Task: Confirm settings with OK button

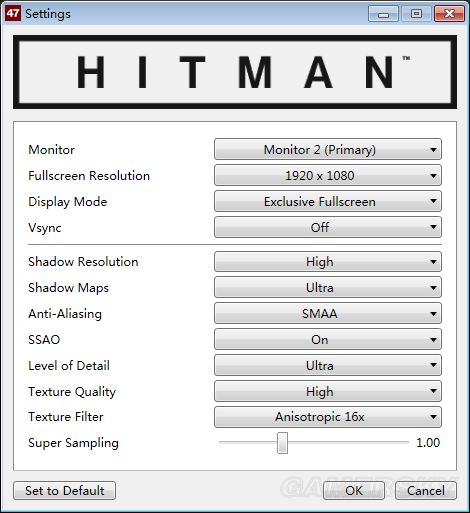Action: tap(354, 491)
